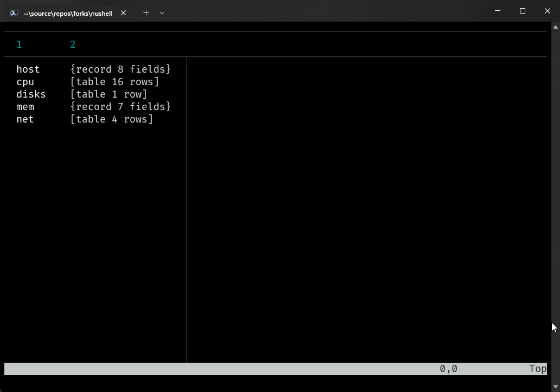Select the mem row name
Screen dimensions: 560x392
[25, 107]
